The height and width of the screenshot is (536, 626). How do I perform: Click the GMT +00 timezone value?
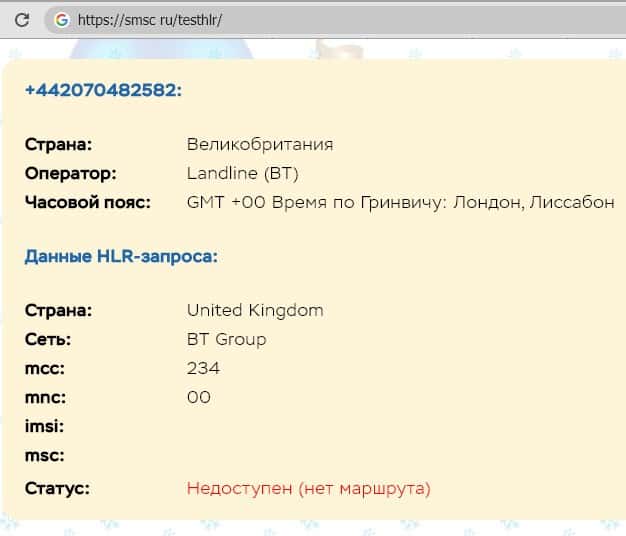pos(400,202)
